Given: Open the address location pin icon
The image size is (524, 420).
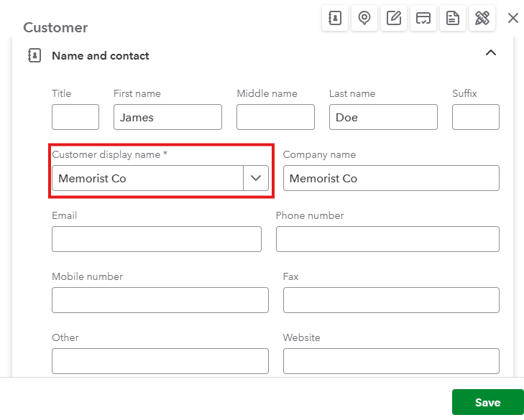Looking at the screenshot, I should [x=364, y=19].
